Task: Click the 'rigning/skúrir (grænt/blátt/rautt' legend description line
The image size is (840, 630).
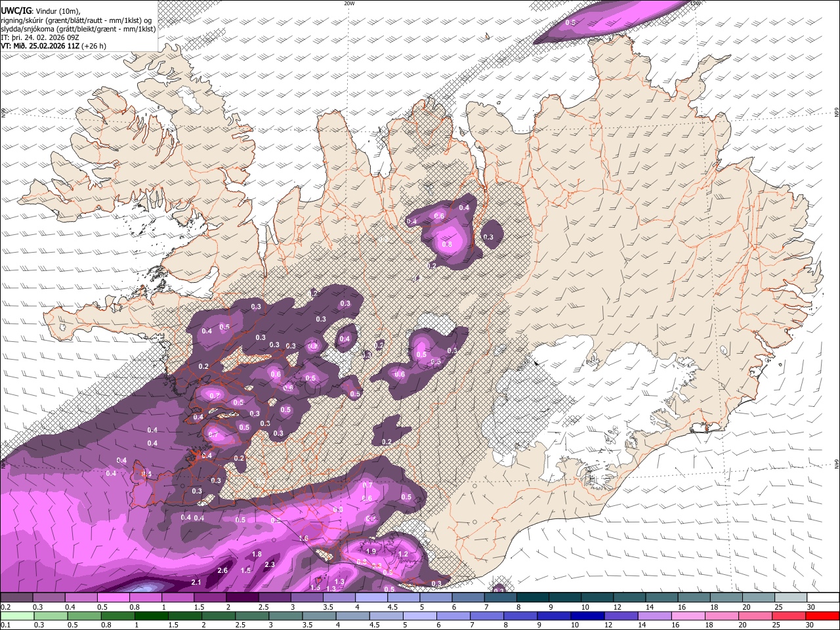Action: 76,20
